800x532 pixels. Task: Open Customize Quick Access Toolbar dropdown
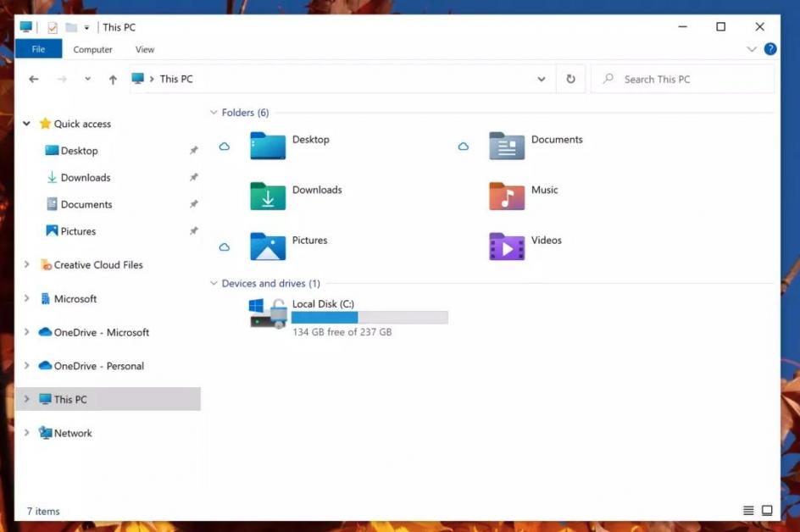[x=86, y=28]
